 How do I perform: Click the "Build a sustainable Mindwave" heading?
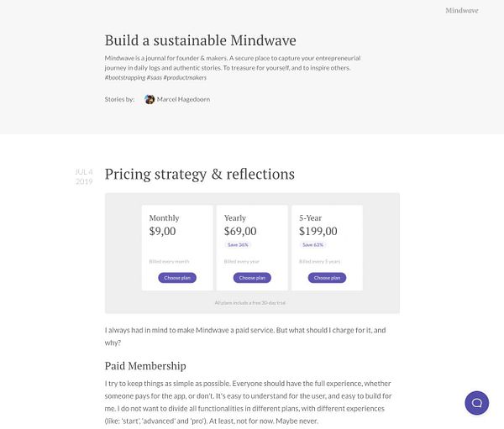point(200,40)
